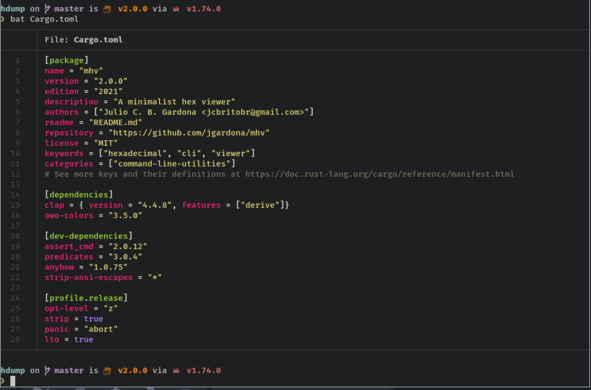Select the "2.0.12" version string
The width and height of the screenshot is (591, 390).
pos(128,246)
